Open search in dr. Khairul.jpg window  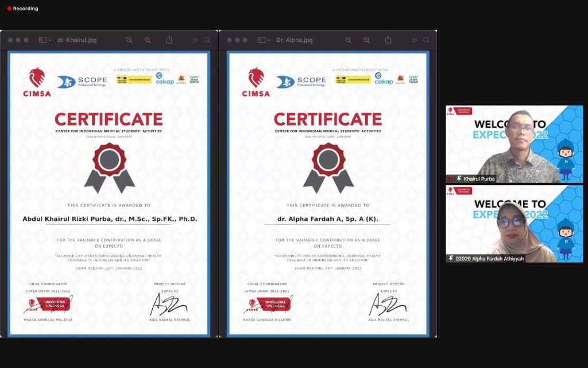point(207,40)
